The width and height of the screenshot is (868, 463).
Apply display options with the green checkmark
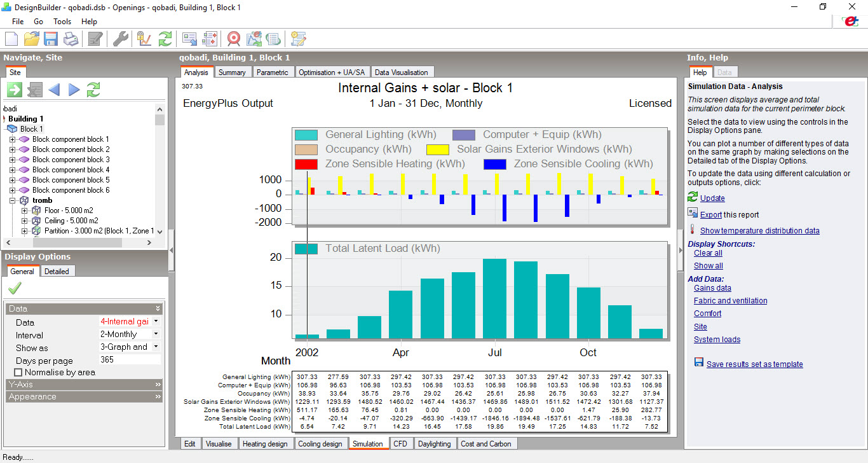pyautogui.click(x=15, y=288)
